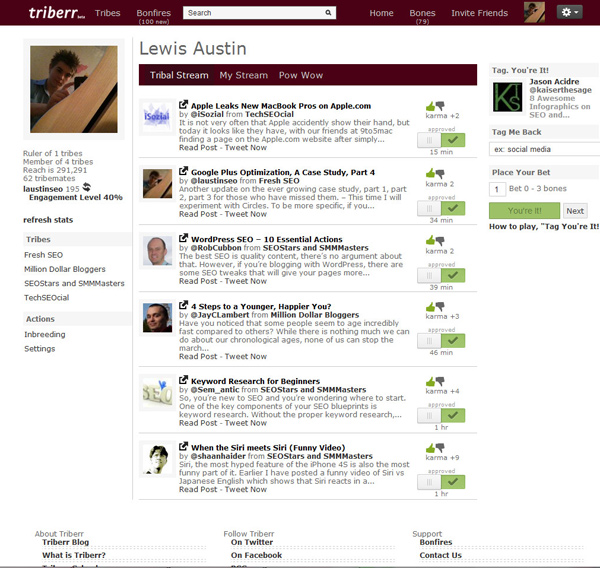Screen dimensions: 600x568
Task: Switch to Pow Wow tab
Action: point(301,75)
